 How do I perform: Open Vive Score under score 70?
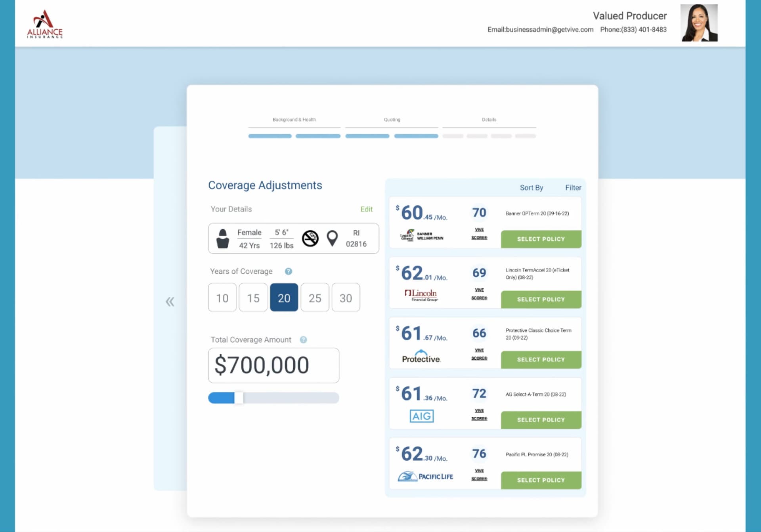point(479,234)
